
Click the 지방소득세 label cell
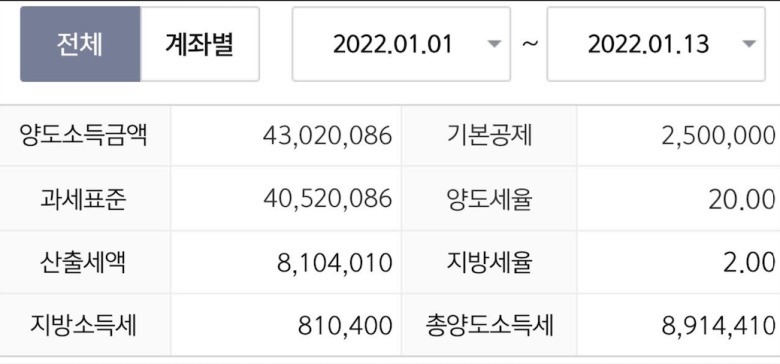pos(85,325)
